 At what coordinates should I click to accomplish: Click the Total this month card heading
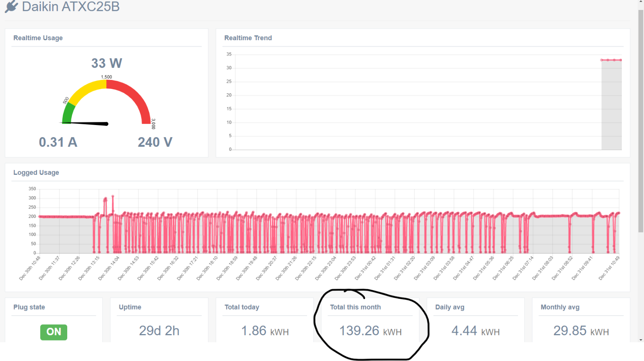click(x=355, y=307)
